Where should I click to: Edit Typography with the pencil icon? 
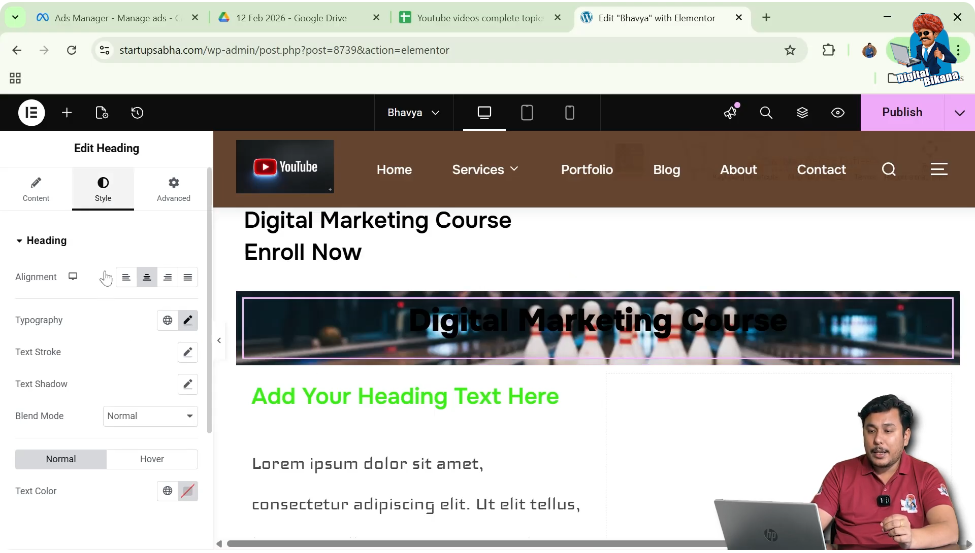coord(187,320)
